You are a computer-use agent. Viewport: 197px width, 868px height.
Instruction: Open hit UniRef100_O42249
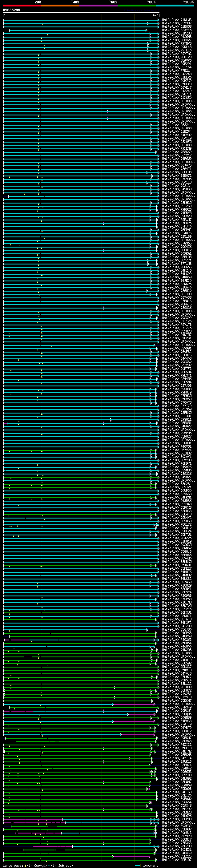[177, 91]
